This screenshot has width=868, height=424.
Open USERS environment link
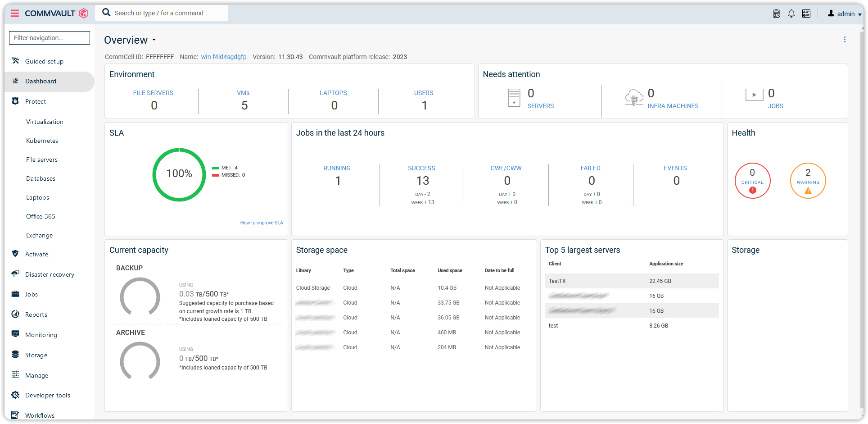pyautogui.click(x=424, y=93)
